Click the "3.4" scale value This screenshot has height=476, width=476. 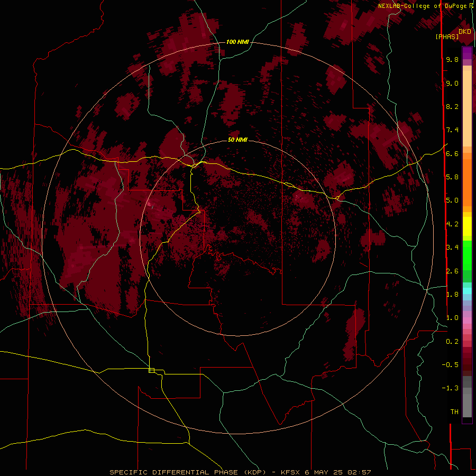coord(452,247)
